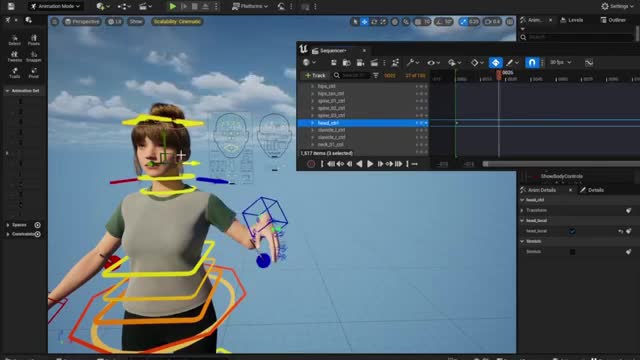
Task: Open the camera speed setting in viewport
Action: [493, 22]
